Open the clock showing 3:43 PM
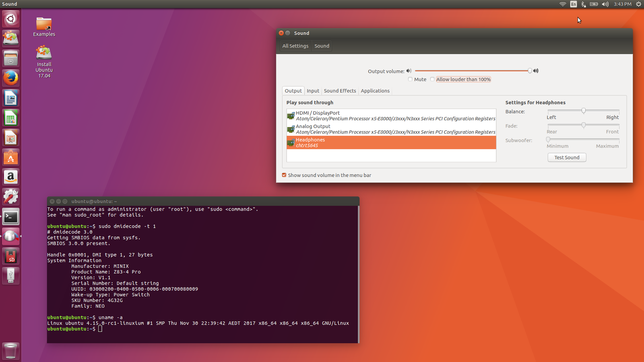 (x=622, y=4)
